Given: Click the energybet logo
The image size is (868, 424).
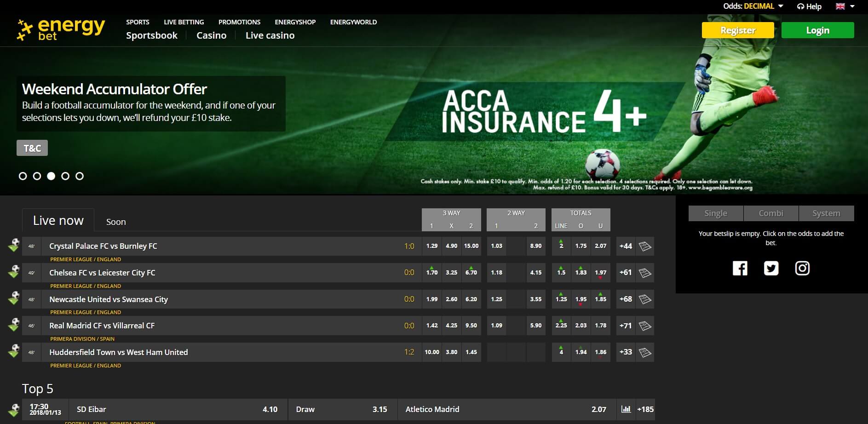Looking at the screenshot, I should pyautogui.click(x=61, y=30).
